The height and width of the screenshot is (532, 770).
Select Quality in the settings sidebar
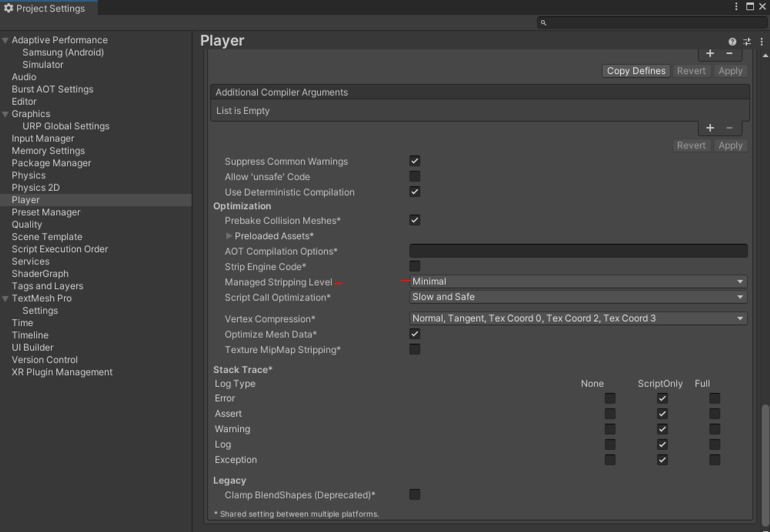26,224
